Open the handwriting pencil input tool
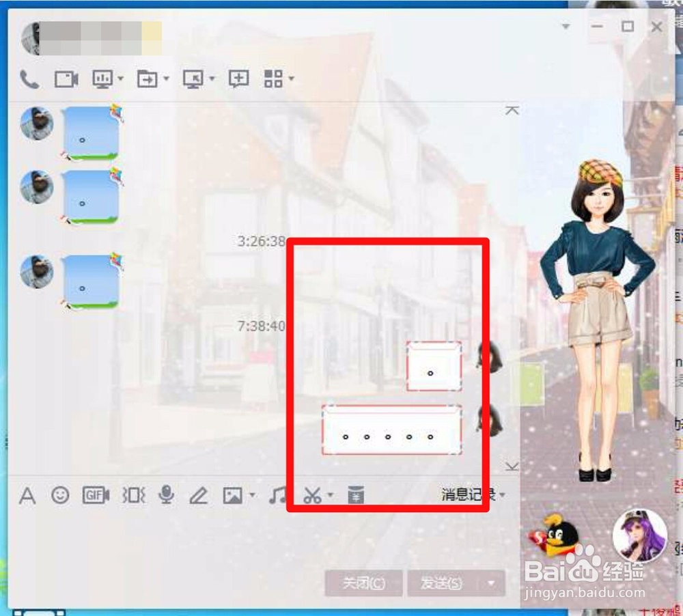Image resolution: width=683 pixels, height=616 pixels. click(x=199, y=496)
